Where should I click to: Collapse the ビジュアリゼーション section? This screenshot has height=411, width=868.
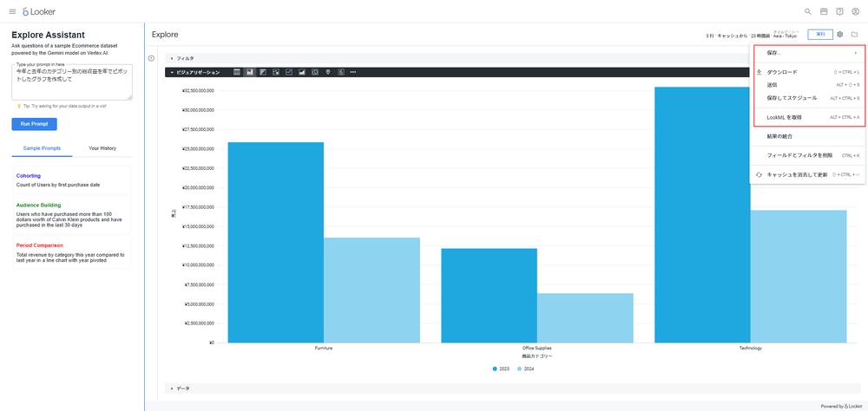198,72
